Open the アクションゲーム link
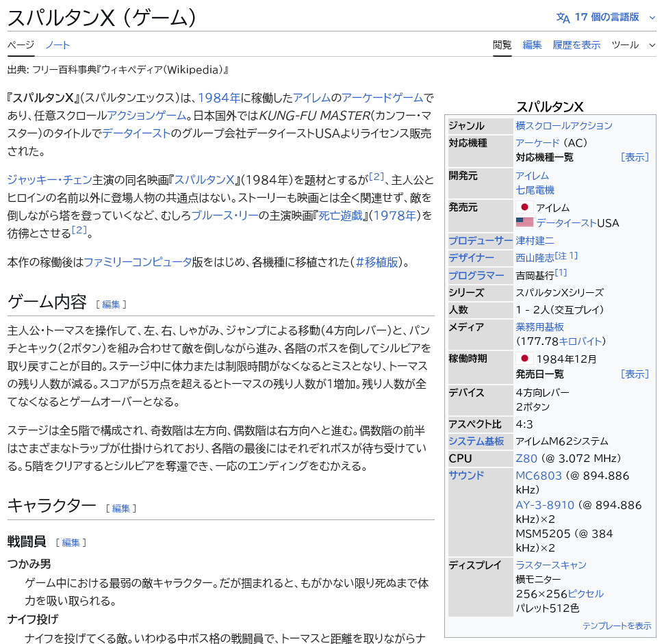 (146, 116)
